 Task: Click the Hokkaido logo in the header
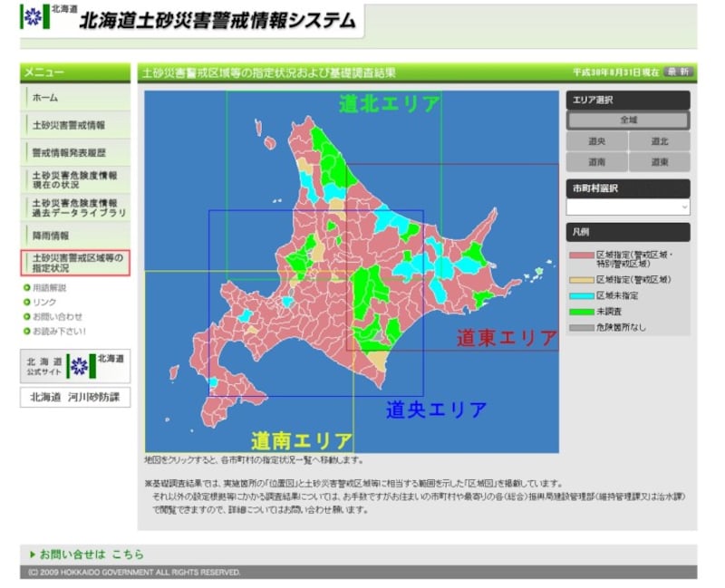pos(34,17)
